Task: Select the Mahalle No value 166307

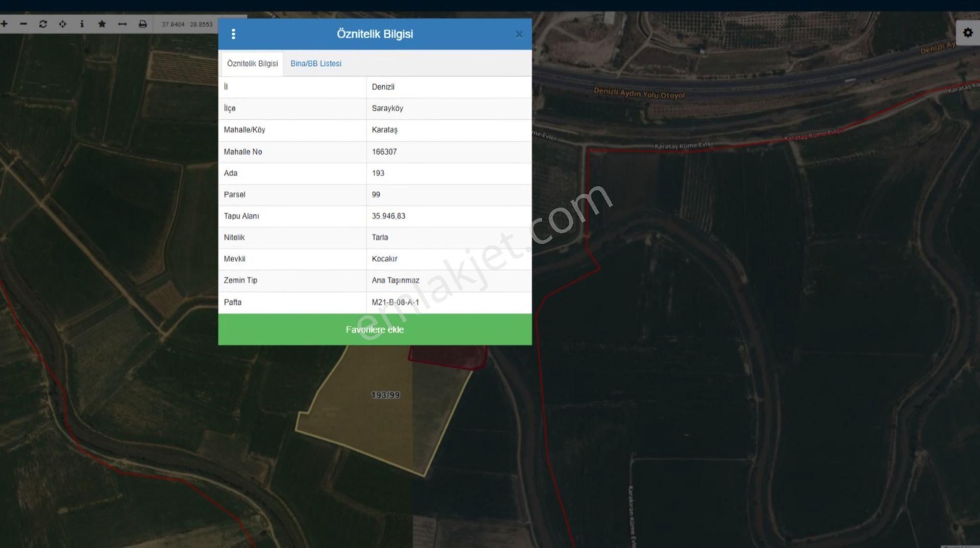Action: click(x=384, y=152)
